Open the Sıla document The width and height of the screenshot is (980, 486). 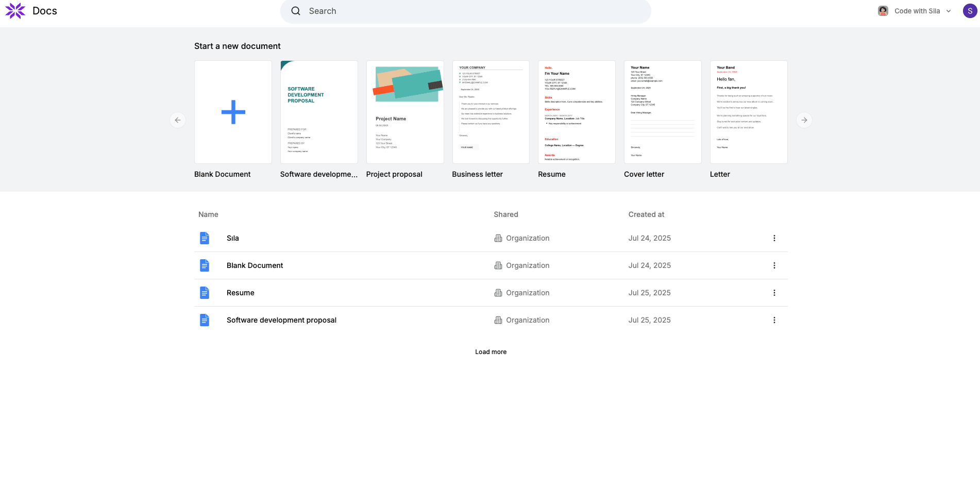232,238
